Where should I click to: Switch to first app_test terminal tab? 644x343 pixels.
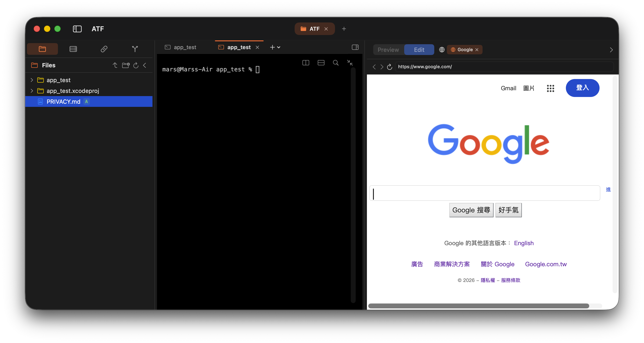click(x=185, y=47)
